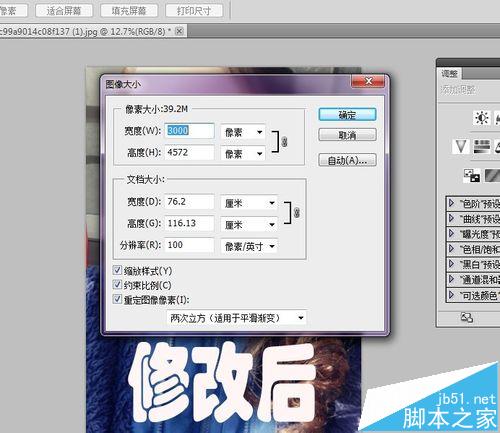The height and width of the screenshot is (433, 500).
Task: Close the 99a9014c08f137 document tab
Action: click(x=179, y=31)
